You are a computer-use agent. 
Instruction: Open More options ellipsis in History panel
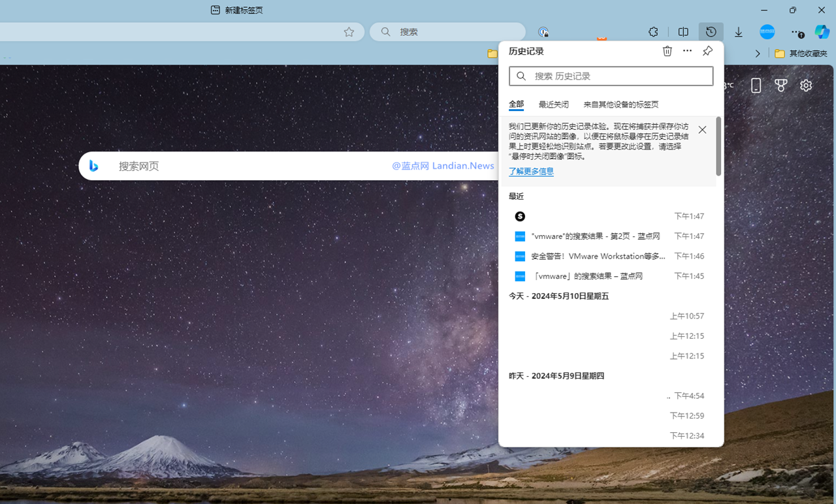click(687, 51)
